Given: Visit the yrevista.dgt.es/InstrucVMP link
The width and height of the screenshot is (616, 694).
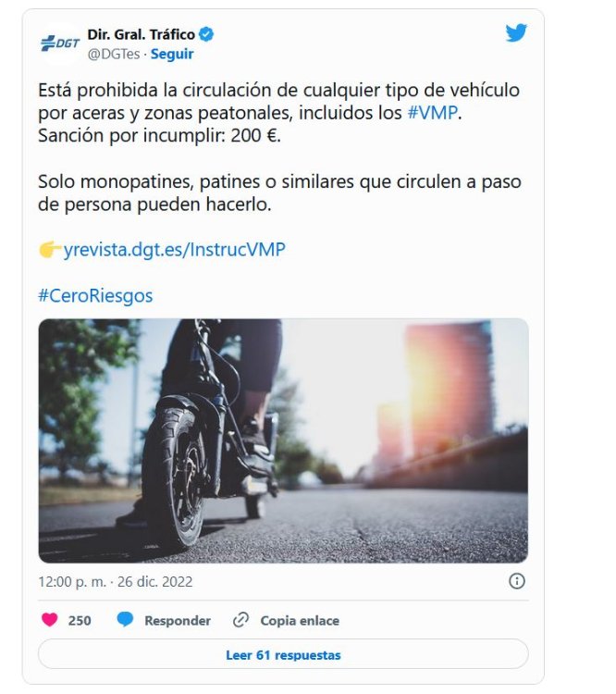Looking at the screenshot, I should pos(175,250).
